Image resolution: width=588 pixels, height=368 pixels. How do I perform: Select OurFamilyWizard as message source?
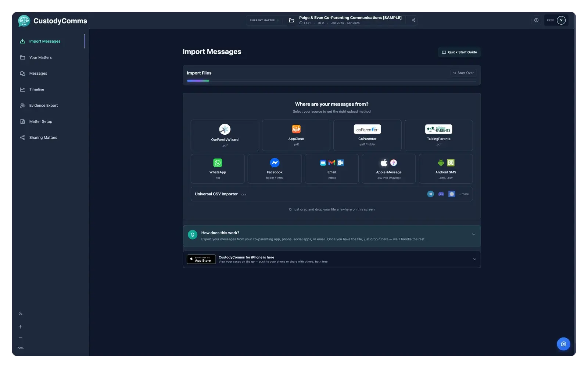pyautogui.click(x=225, y=135)
